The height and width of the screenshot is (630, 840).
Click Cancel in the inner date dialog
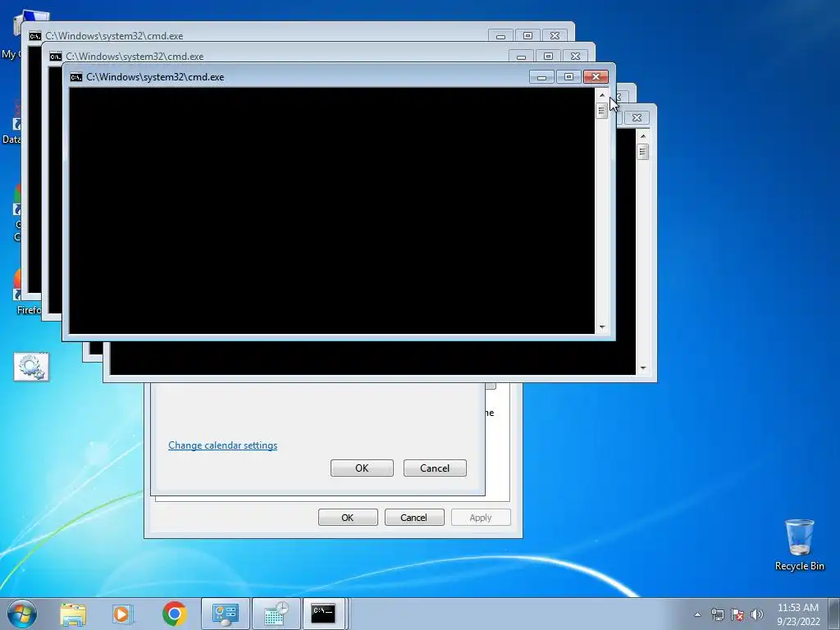coord(435,468)
